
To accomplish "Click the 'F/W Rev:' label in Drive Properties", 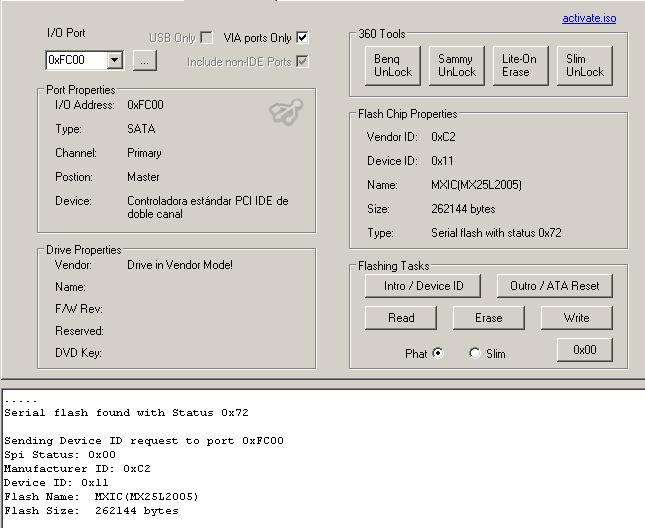I will (79, 309).
